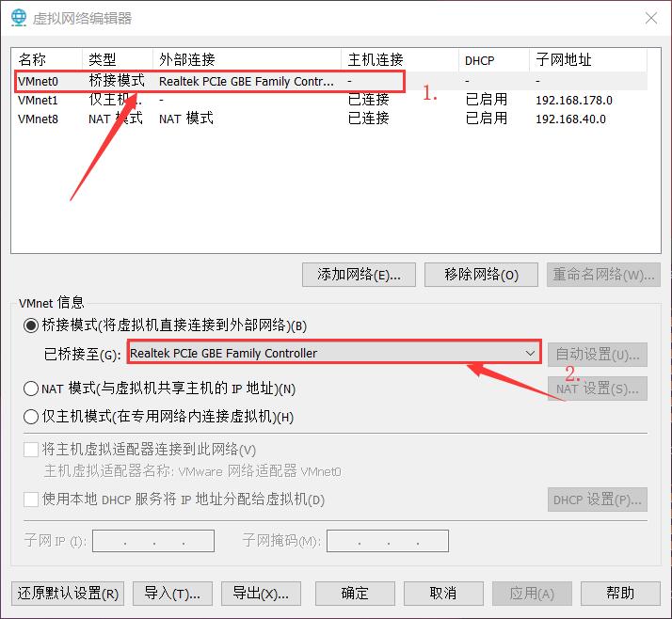Viewport: 672px width, 619px height.
Task: Select the VMnet8 network row
Action: point(330,119)
